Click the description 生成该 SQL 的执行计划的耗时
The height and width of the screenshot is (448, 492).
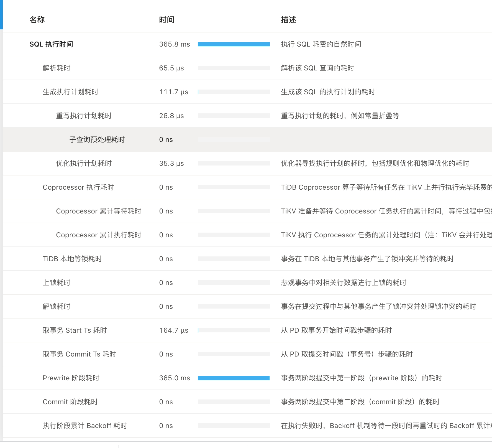coord(328,92)
